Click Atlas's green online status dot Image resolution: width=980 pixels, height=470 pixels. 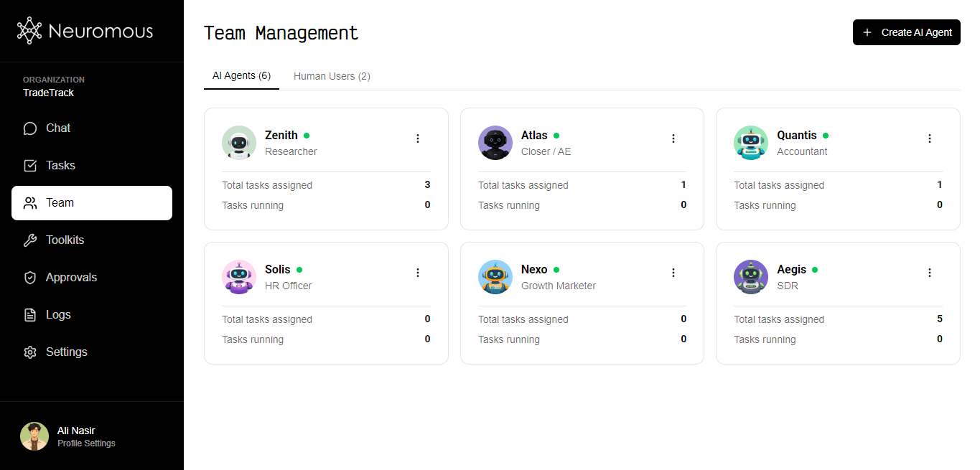pyautogui.click(x=556, y=136)
